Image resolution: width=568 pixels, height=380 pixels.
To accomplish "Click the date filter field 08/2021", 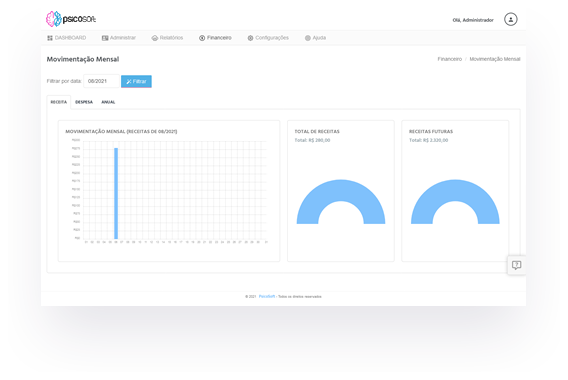I will pos(101,81).
